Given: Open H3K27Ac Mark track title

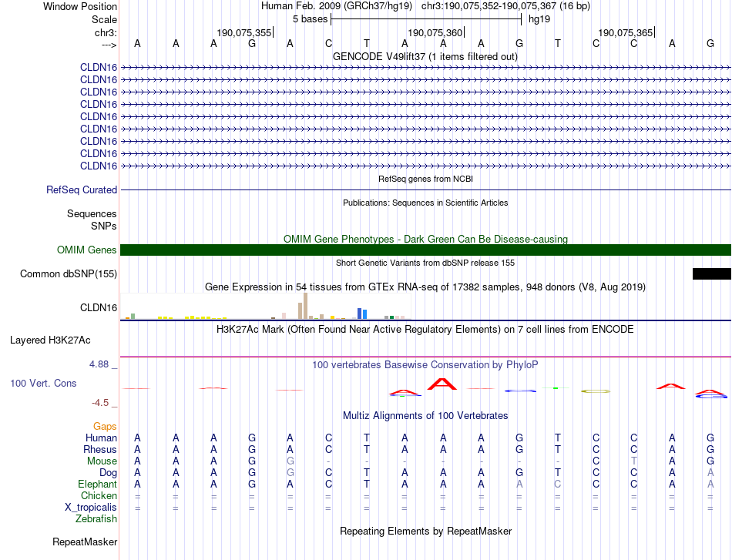Looking at the screenshot, I should [425, 330].
